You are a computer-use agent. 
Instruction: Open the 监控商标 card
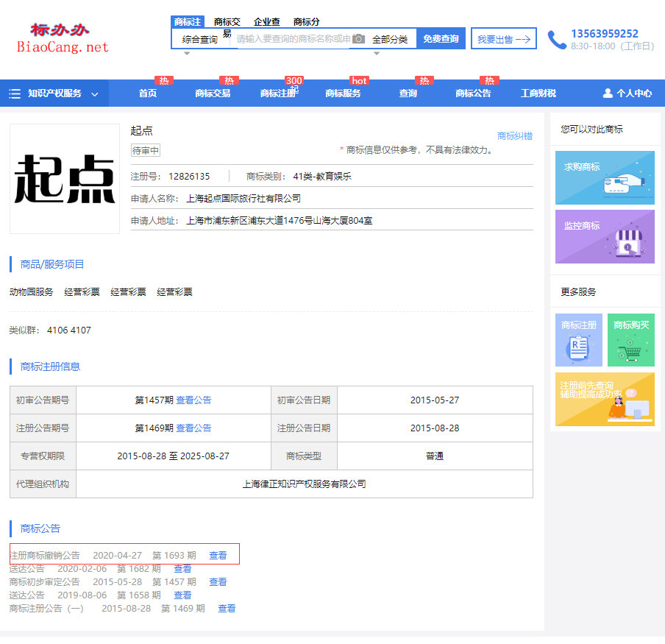[605, 237]
